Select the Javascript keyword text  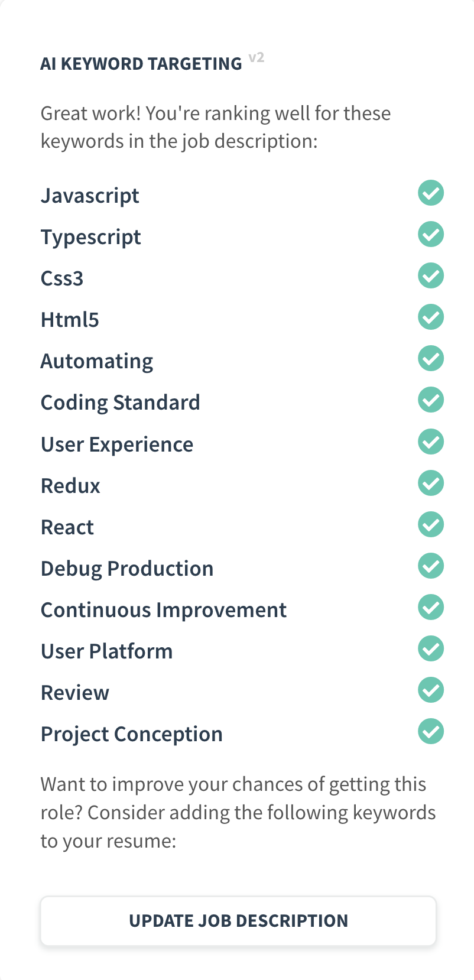[x=90, y=196]
